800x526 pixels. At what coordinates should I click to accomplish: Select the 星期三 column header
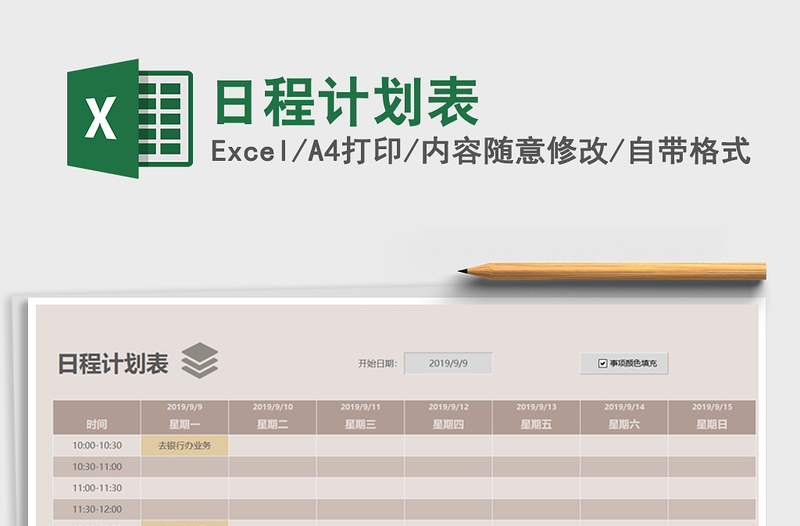point(360,424)
